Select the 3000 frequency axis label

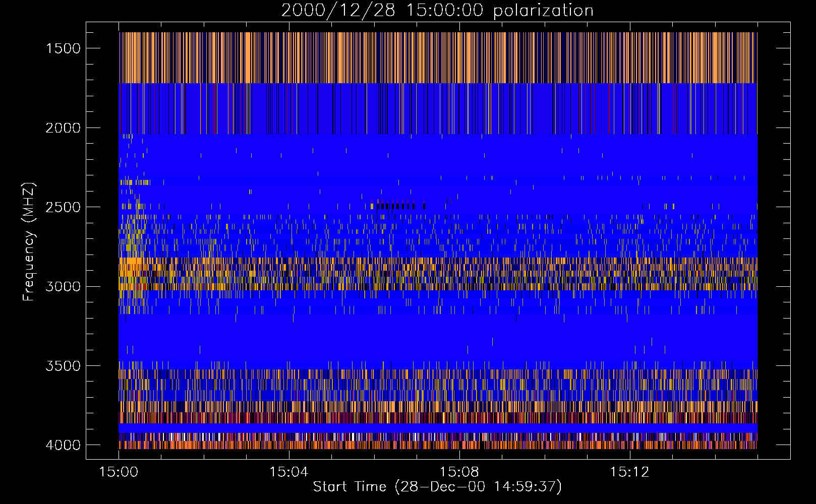point(63,287)
